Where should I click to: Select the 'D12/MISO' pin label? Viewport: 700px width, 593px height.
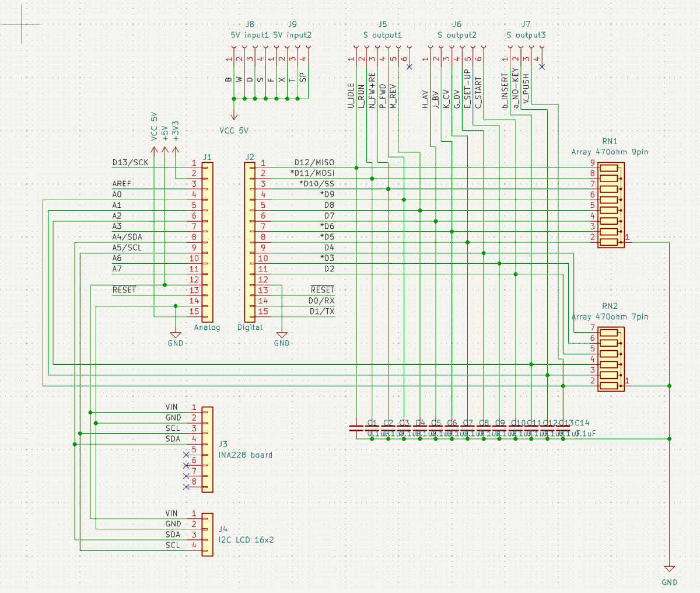314,163
